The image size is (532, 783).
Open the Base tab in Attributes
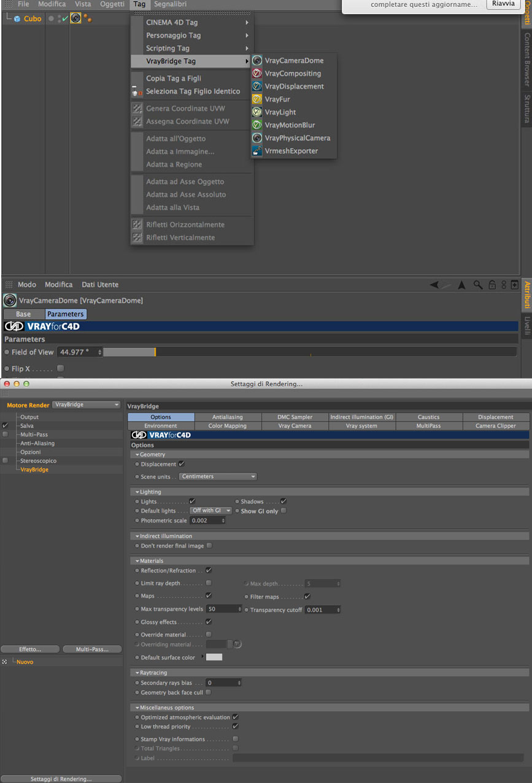coord(23,314)
